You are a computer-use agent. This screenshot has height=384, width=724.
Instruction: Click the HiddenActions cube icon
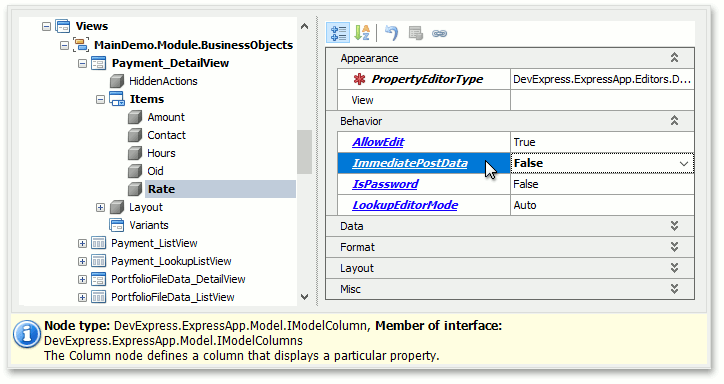click(117, 81)
